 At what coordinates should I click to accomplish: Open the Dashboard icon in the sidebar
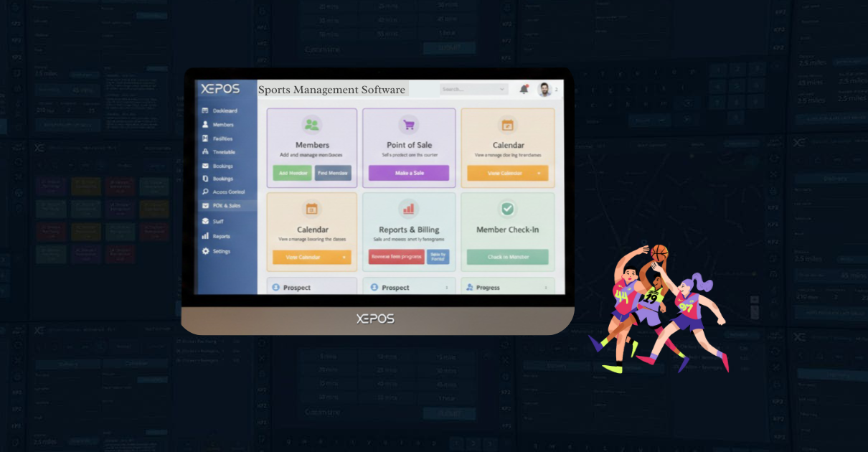point(205,110)
